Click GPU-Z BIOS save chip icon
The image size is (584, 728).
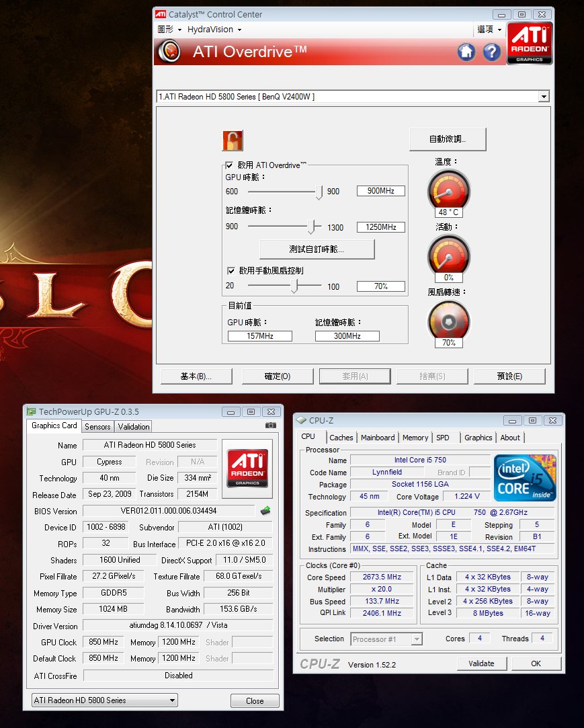265,511
